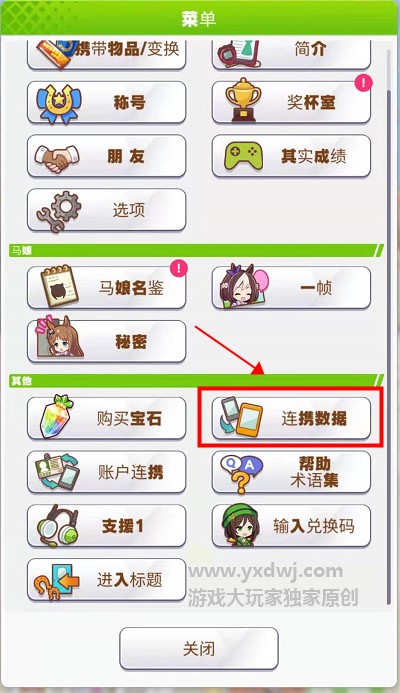Go to 进入标题 title screen
Viewport: 400px width, 693px height.
107,579
